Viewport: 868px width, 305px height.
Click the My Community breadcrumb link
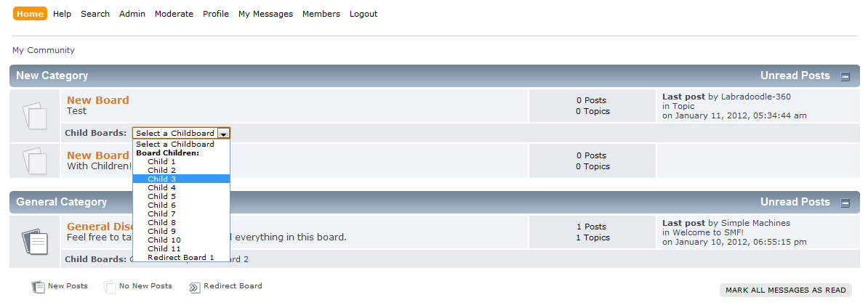[43, 50]
